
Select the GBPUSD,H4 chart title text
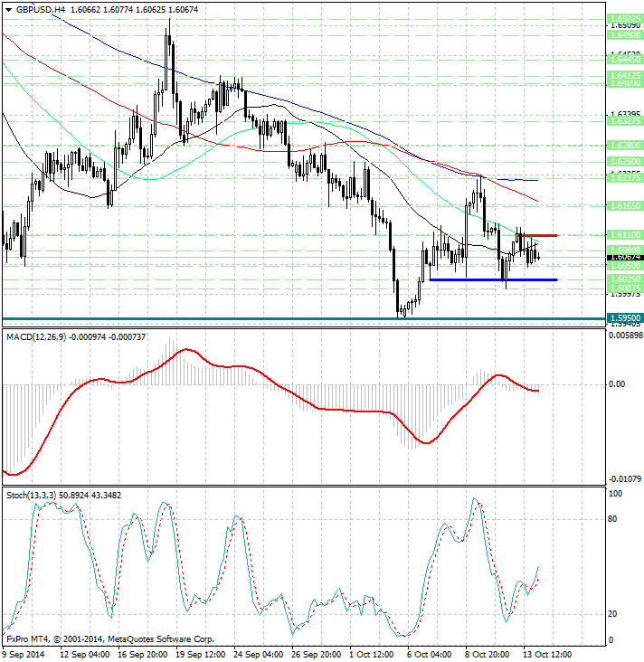(x=41, y=9)
